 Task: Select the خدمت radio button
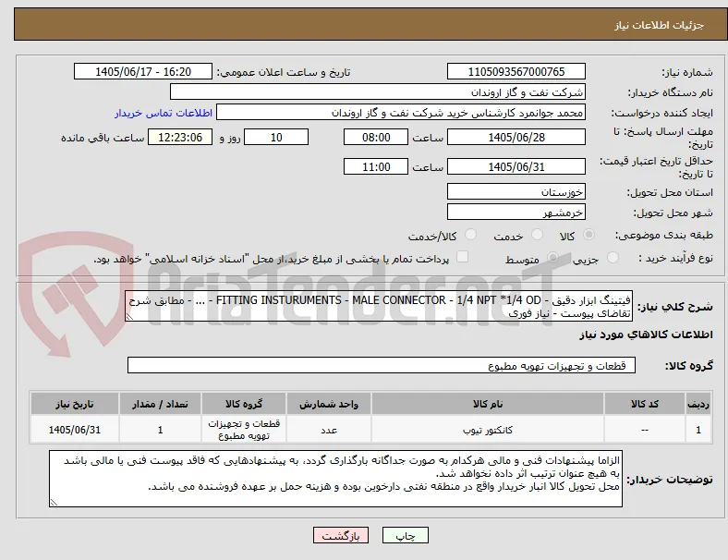(x=537, y=235)
